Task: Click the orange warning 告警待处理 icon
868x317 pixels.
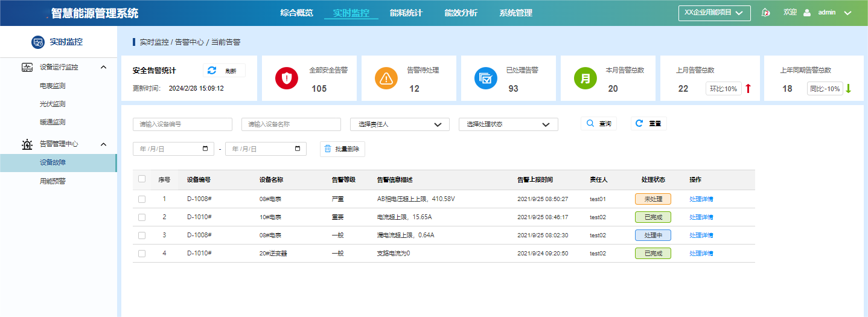Action: point(386,78)
